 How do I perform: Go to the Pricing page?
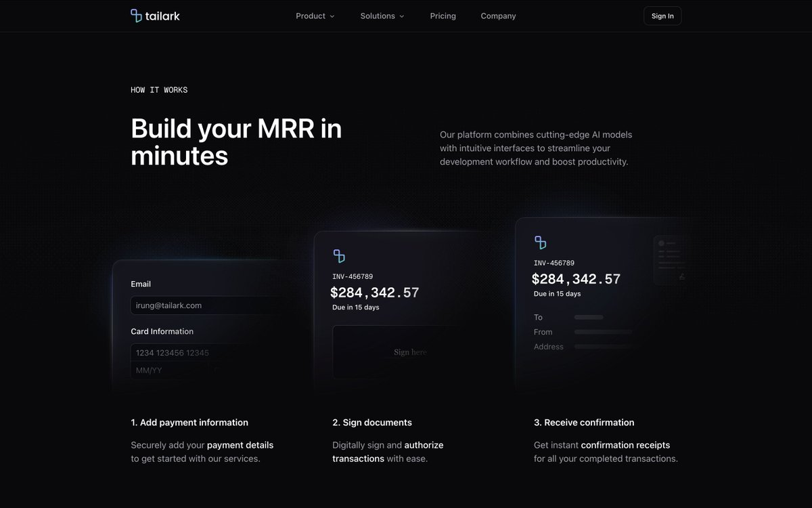443,16
